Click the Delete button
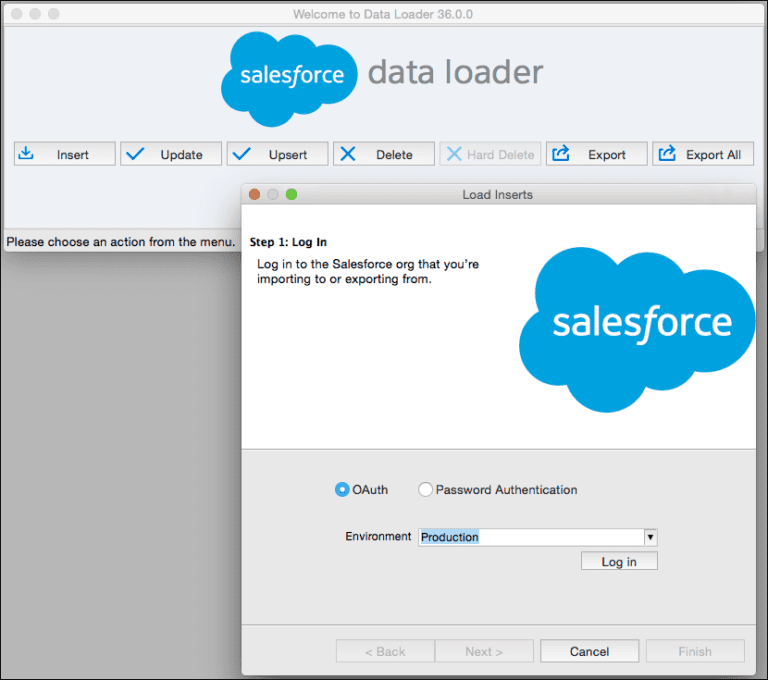 (x=384, y=154)
